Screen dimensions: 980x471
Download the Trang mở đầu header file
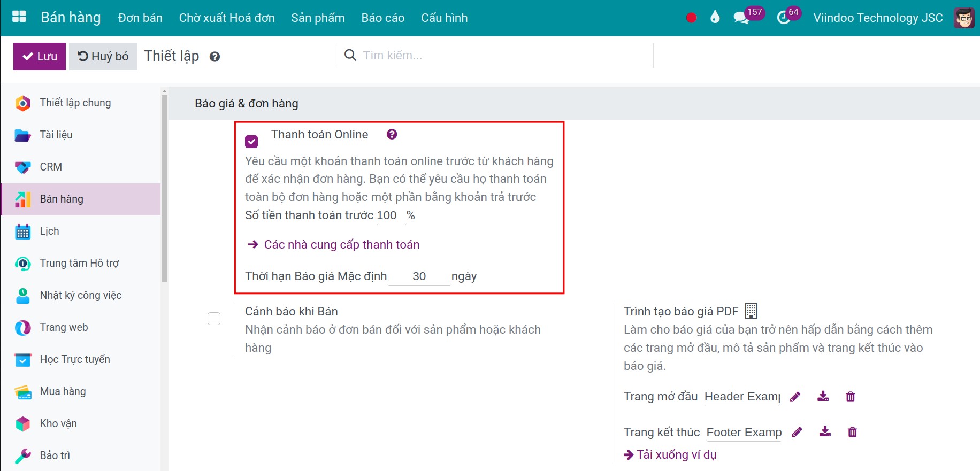click(823, 396)
